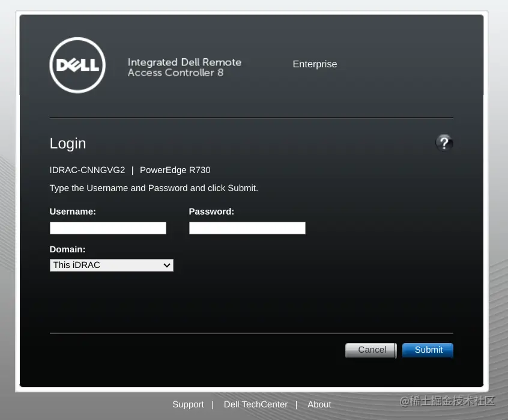Screen dimensions: 508x420
Task: Click the Submit button
Action: (x=428, y=350)
